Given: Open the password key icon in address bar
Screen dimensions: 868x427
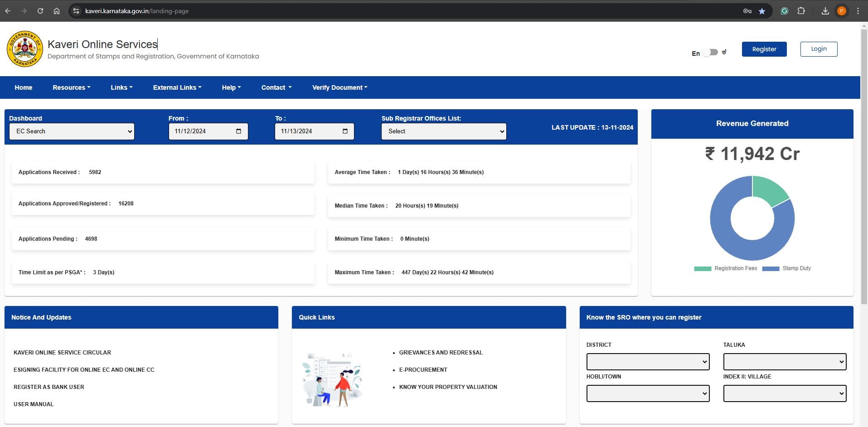Looking at the screenshot, I should click(747, 11).
